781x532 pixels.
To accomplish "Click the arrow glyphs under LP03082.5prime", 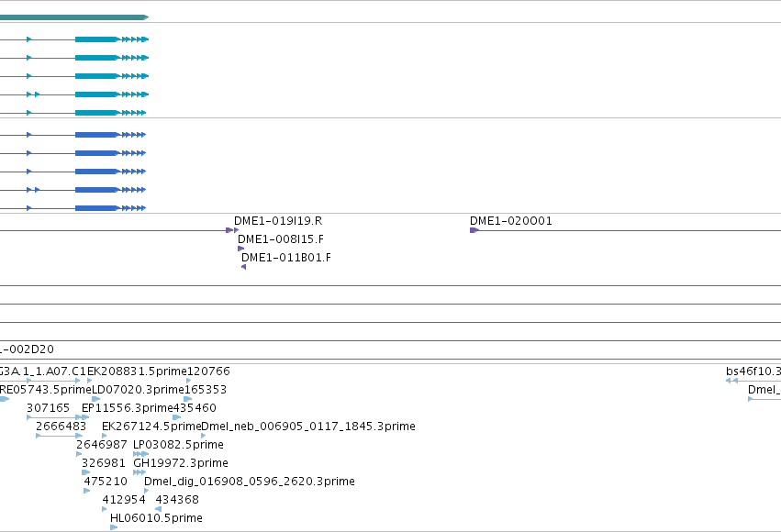I will (x=141, y=454).
